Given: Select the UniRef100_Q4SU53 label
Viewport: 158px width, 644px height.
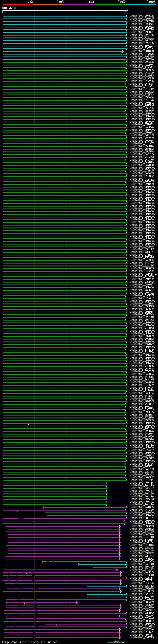Looking at the screenshot, I should (142, 328).
